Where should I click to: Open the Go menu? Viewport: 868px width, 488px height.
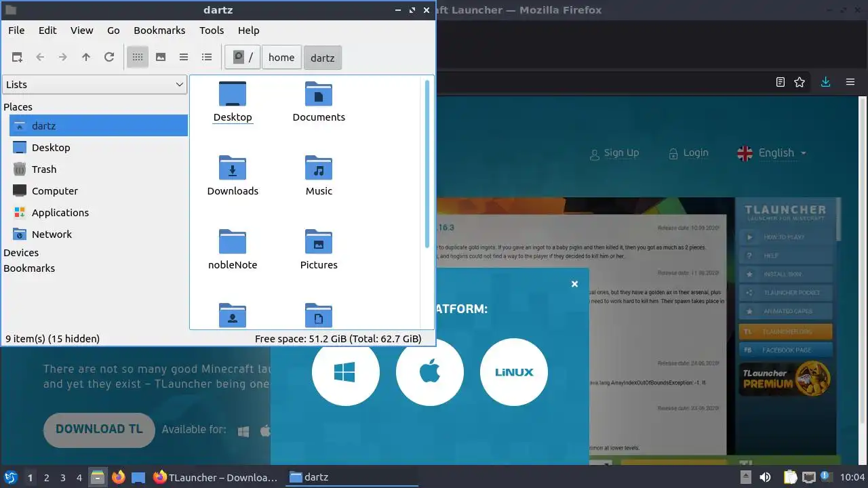pyautogui.click(x=113, y=30)
